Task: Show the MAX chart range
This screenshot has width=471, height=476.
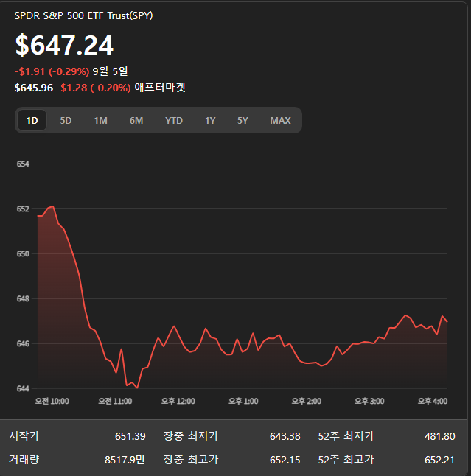Action: 280,121
